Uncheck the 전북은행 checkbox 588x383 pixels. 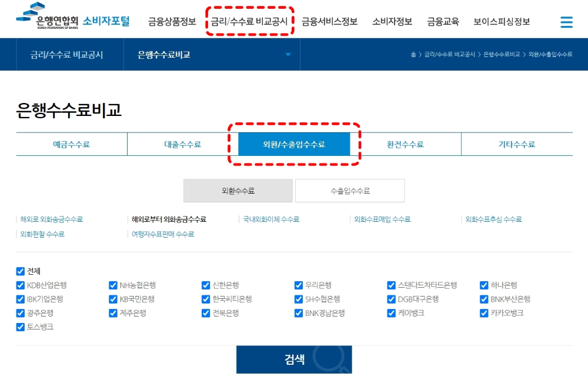coord(205,313)
